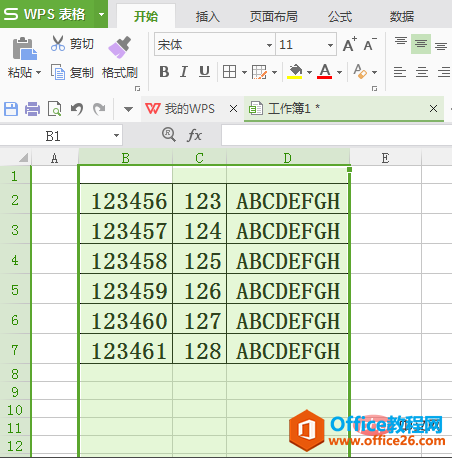
Task: Close the 工作簿1 tab
Action: 433,109
